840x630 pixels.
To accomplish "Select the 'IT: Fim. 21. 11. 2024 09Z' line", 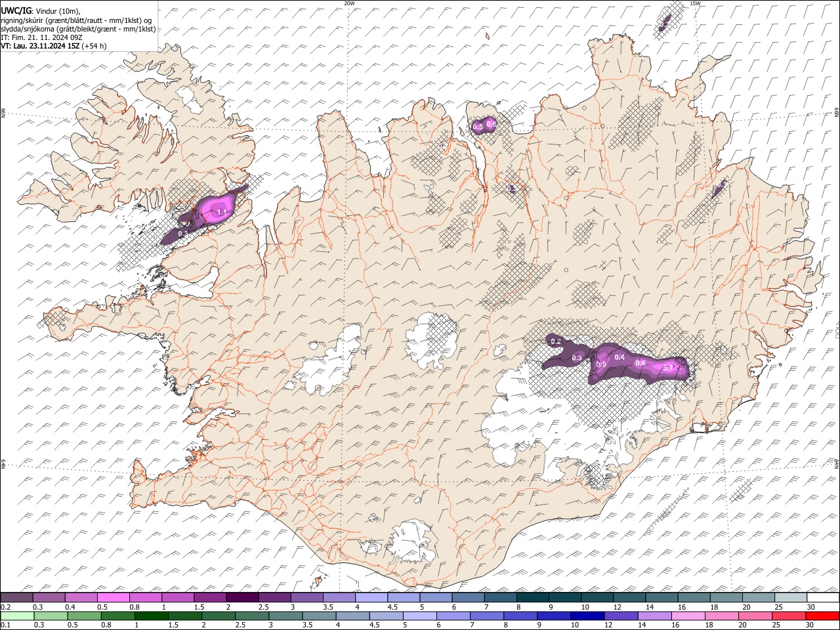I will (x=41, y=37).
